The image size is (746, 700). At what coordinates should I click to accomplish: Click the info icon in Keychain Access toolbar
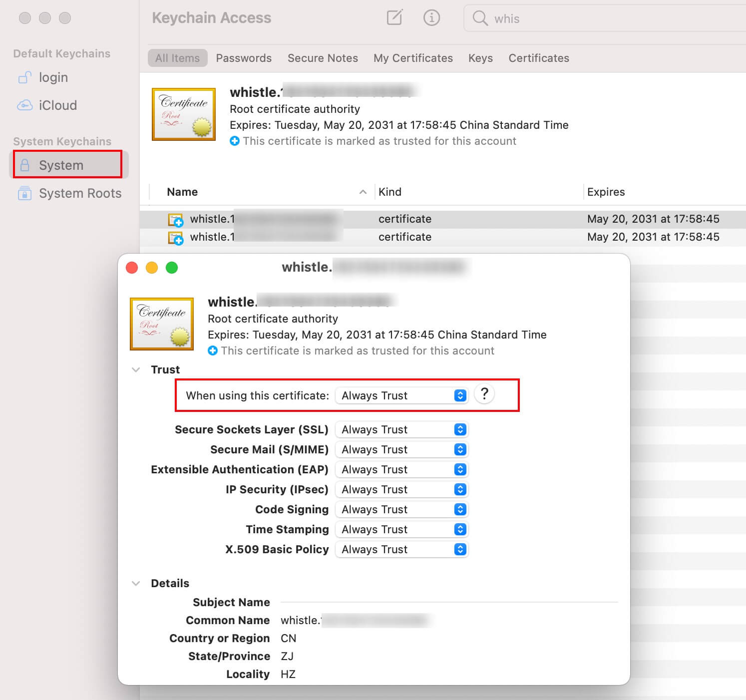[431, 18]
